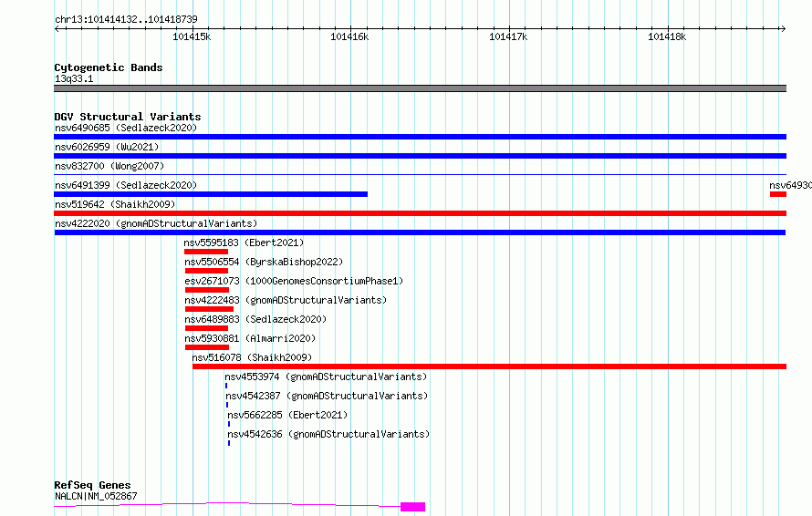Click the nsv6490685 (Sedlazeck2020) variant label
Viewport: 812px width, 516px height.
(126, 128)
